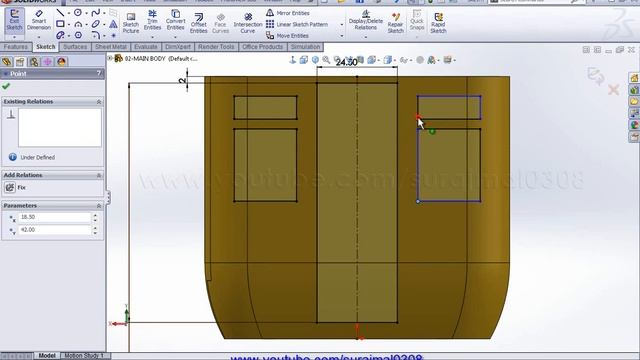640x360 pixels.
Task: Select the Line sketch tool
Action: point(60,13)
